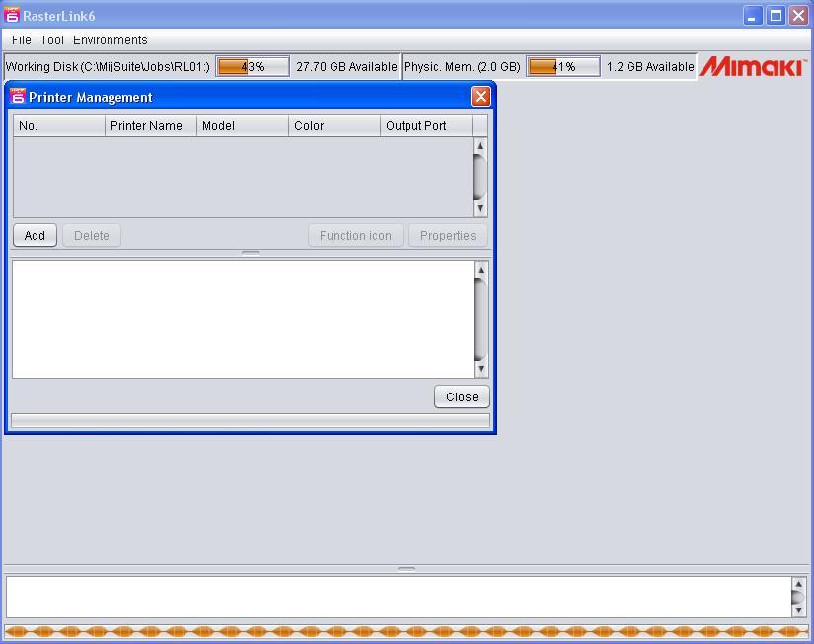Click printer table scrollbar down arrow

tap(481, 209)
